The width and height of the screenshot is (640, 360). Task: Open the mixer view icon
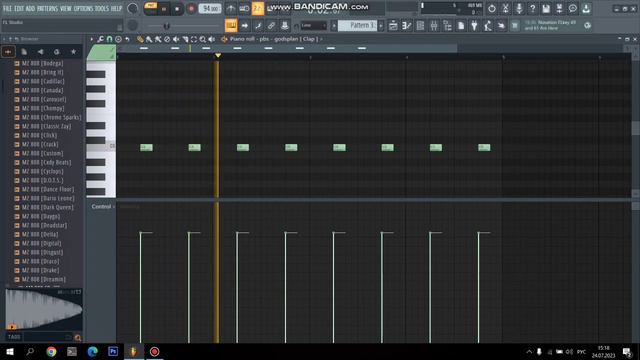pos(434,26)
